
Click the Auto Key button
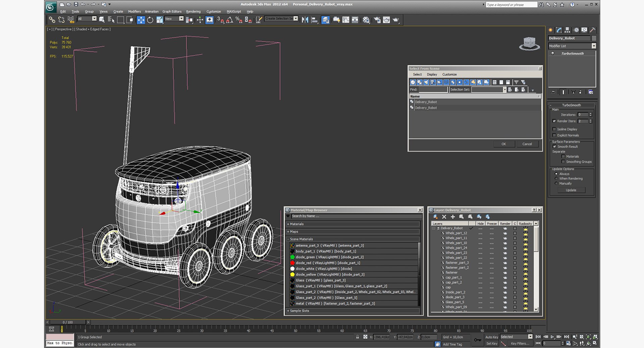pyautogui.click(x=492, y=337)
